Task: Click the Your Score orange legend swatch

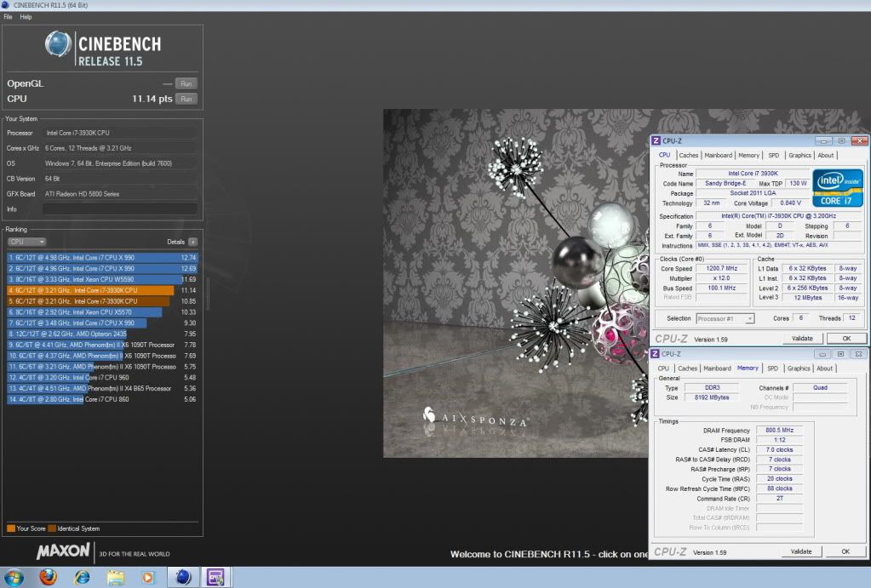Action: point(11,528)
